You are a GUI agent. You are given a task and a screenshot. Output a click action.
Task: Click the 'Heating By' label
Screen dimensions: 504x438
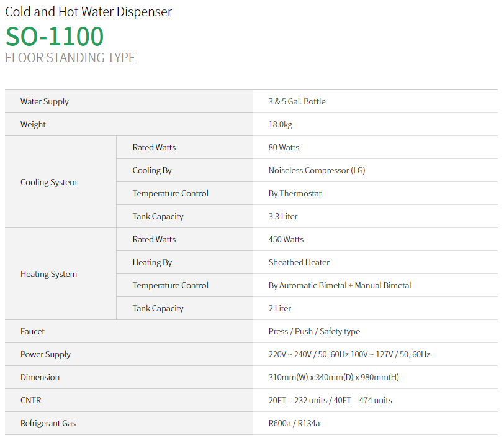(x=152, y=263)
